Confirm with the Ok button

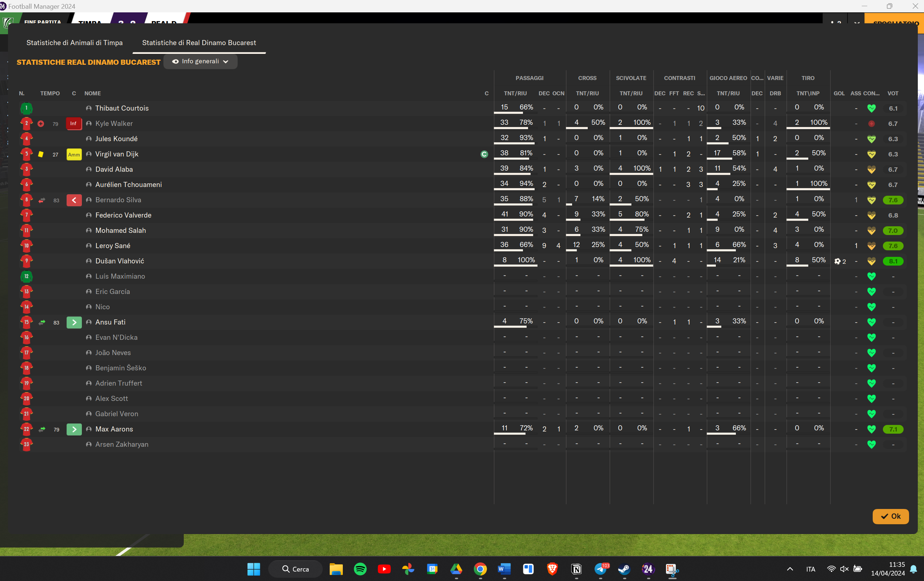click(x=890, y=516)
